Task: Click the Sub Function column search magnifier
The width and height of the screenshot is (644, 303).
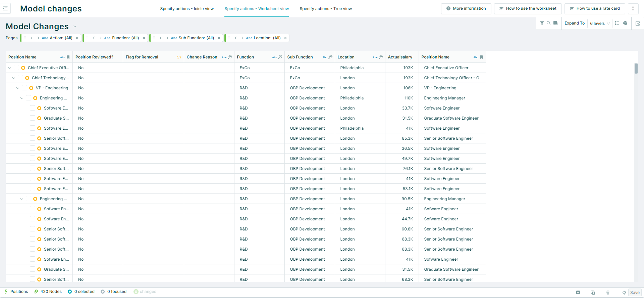Action: pyautogui.click(x=330, y=57)
